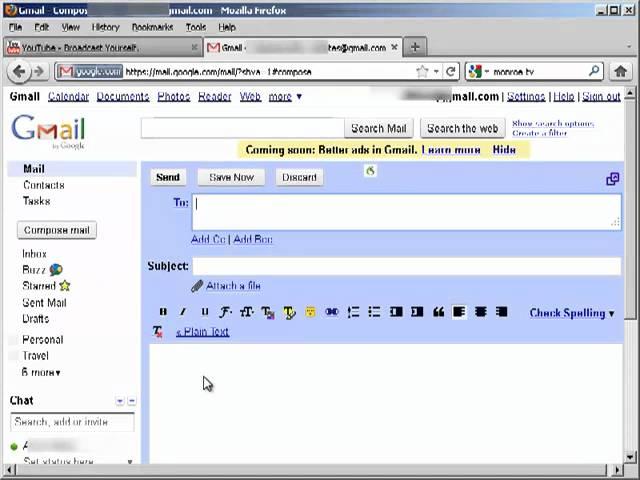The image size is (640, 480).
Task: Click the vertical scrollbar down arrow
Action: (631, 457)
